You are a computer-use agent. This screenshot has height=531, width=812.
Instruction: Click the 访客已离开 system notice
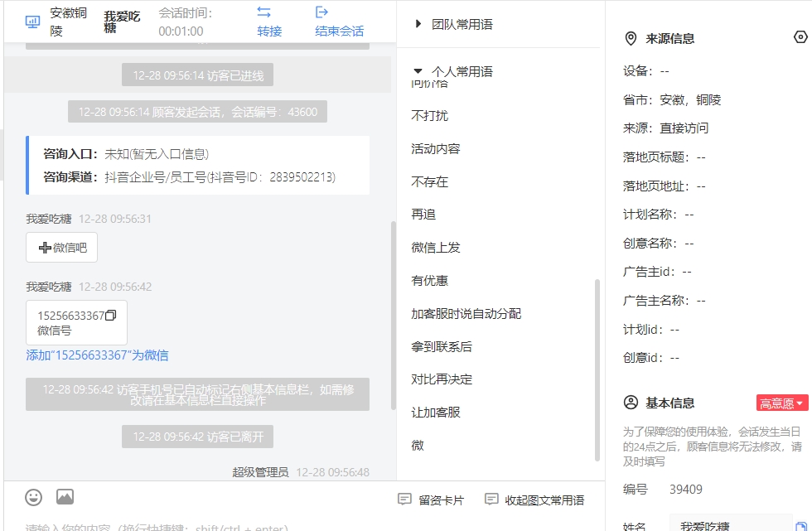coord(197,437)
